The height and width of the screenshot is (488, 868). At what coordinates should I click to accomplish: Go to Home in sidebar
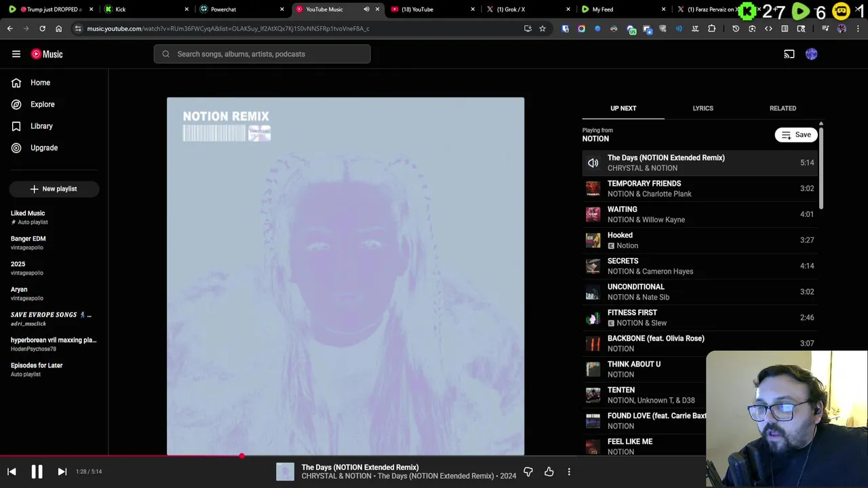pyautogui.click(x=54, y=83)
